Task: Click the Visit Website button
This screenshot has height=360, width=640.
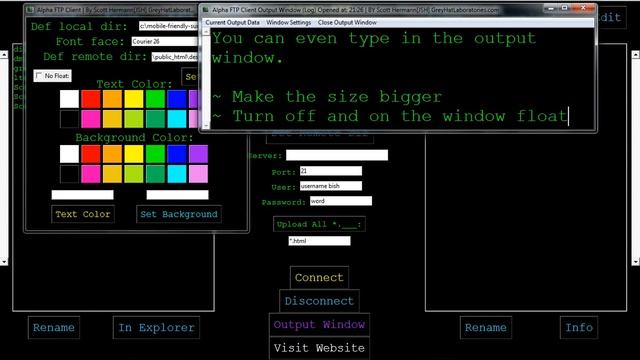Action: click(x=319, y=348)
